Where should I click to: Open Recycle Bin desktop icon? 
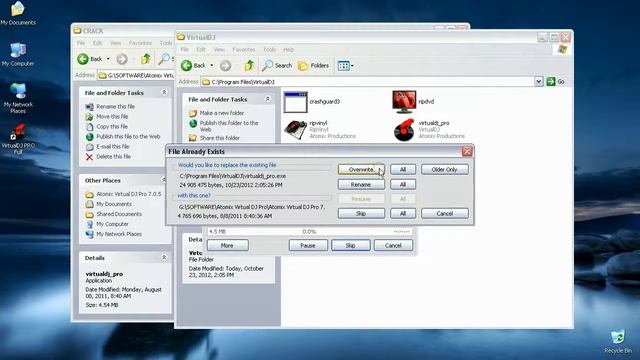coord(618,342)
